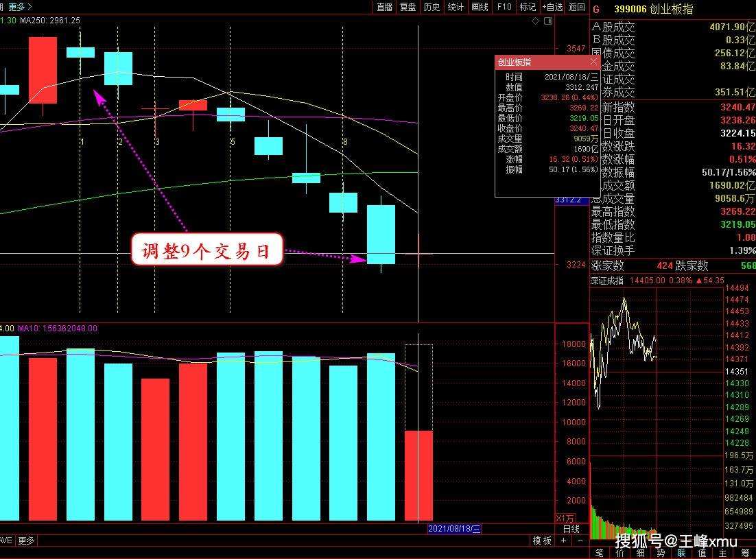Switch to the 细 tab
756x559 pixels.
[640, 554]
